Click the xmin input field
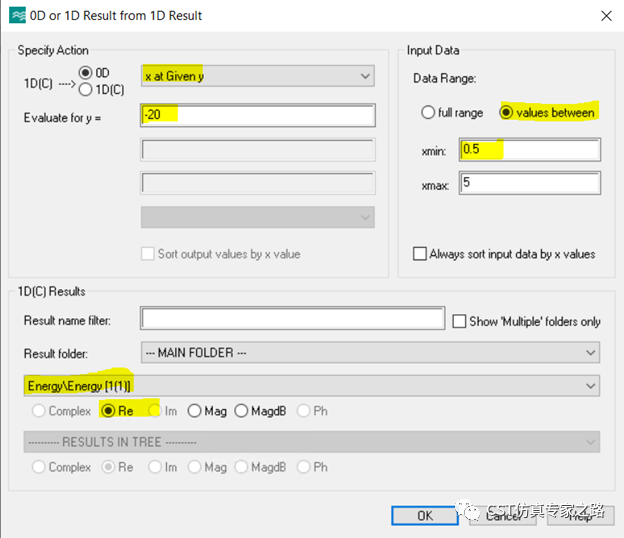The width and height of the screenshot is (624, 538). point(530,150)
